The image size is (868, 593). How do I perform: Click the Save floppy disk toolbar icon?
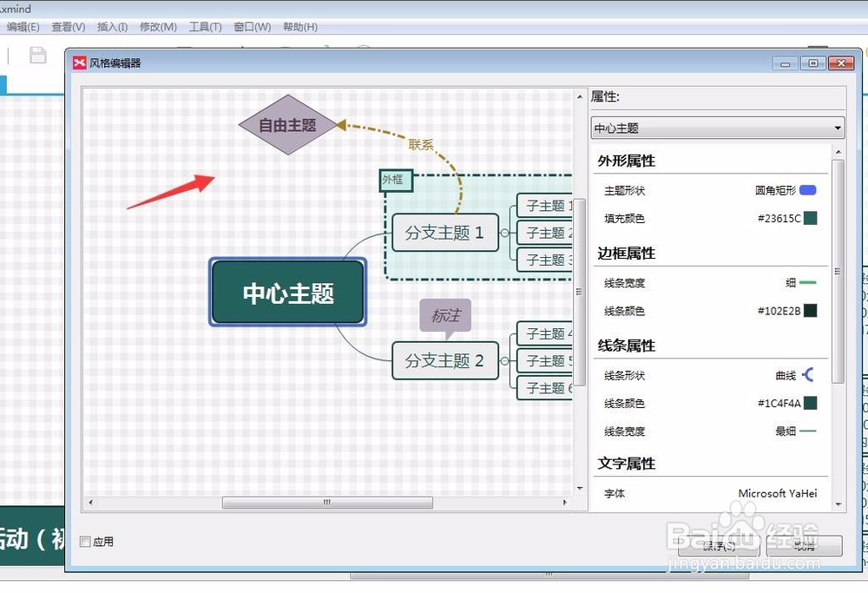36,55
